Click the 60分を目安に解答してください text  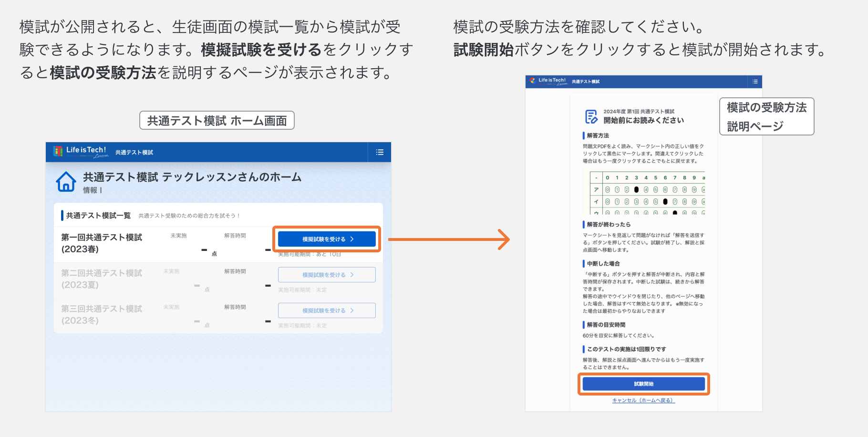coord(619,335)
